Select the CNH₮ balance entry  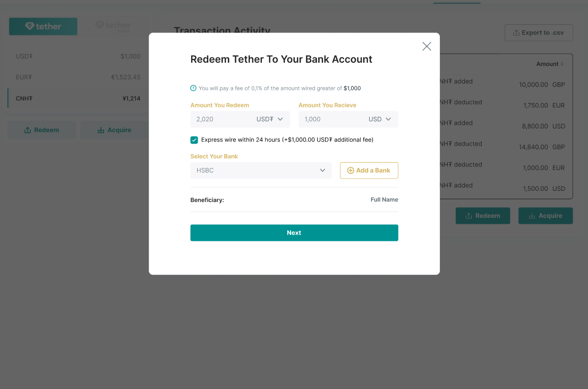(74, 98)
